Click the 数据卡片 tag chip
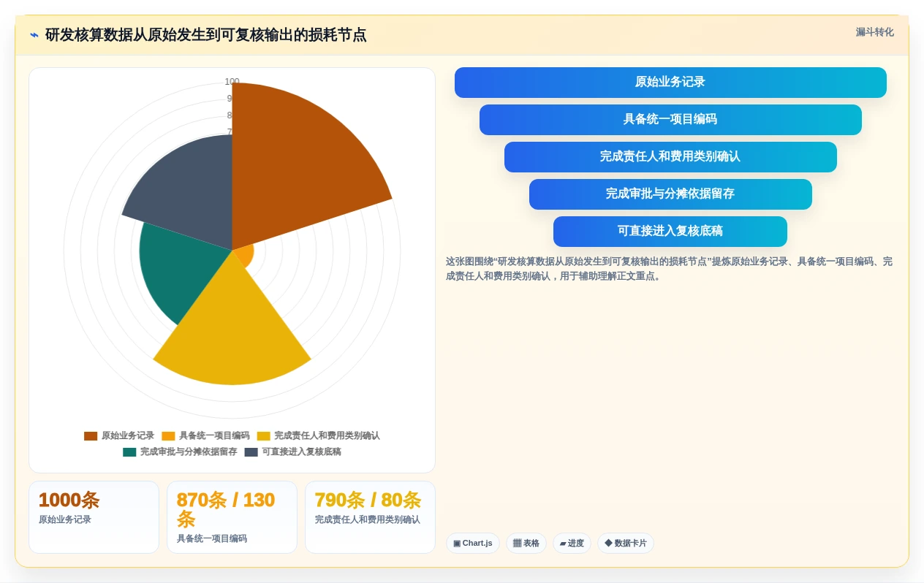This screenshot has width=924, height=583. (x=626, y=544)
